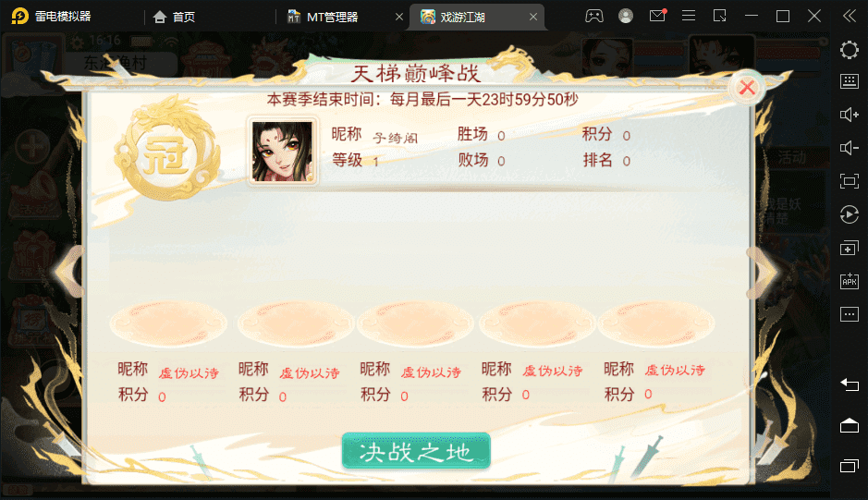Collapse the sidebar with double chevron
This screenshot has height=500, width=868.
[x=850, y=16]
